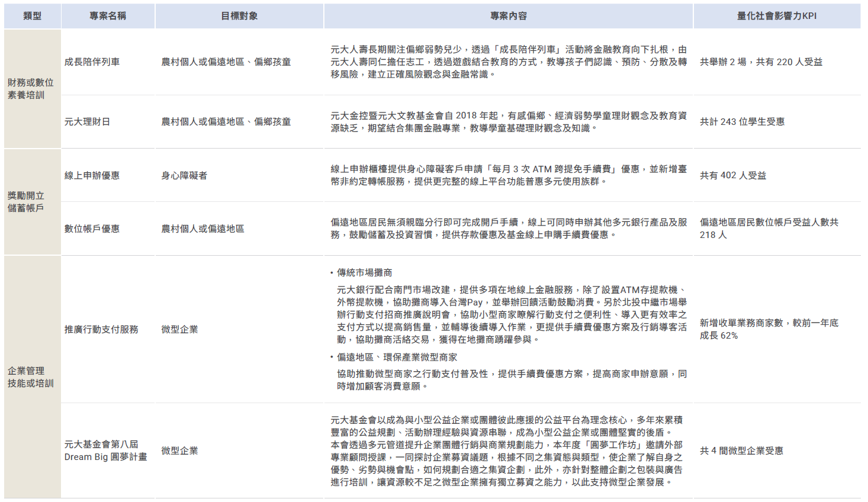The height and width of the screenshot is (502, 868).
Task: Click project name 數位帳戶優惠
Action: [x=92, y=229]
